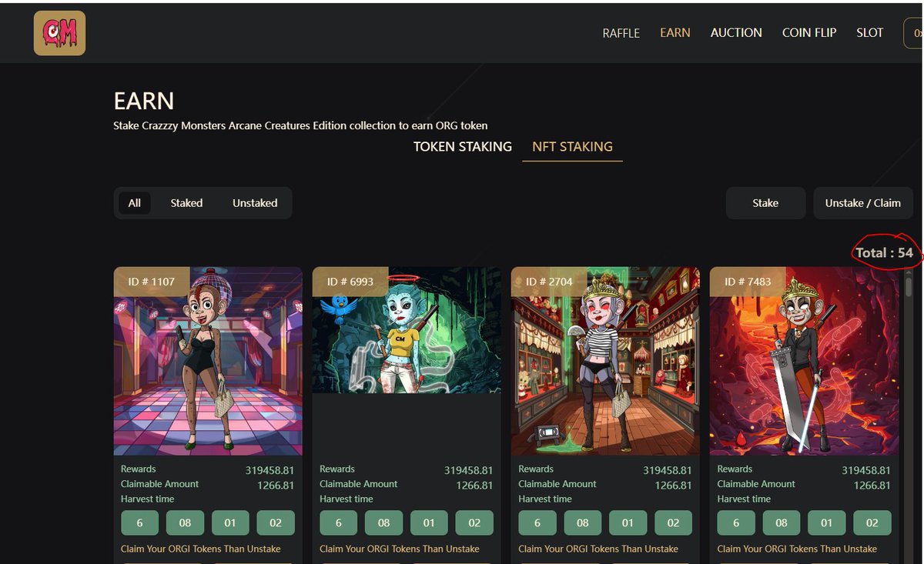Click the Total : 54 text
Image resolution: width=924 pixels, height=564 pixels.
tap(884, 252)
